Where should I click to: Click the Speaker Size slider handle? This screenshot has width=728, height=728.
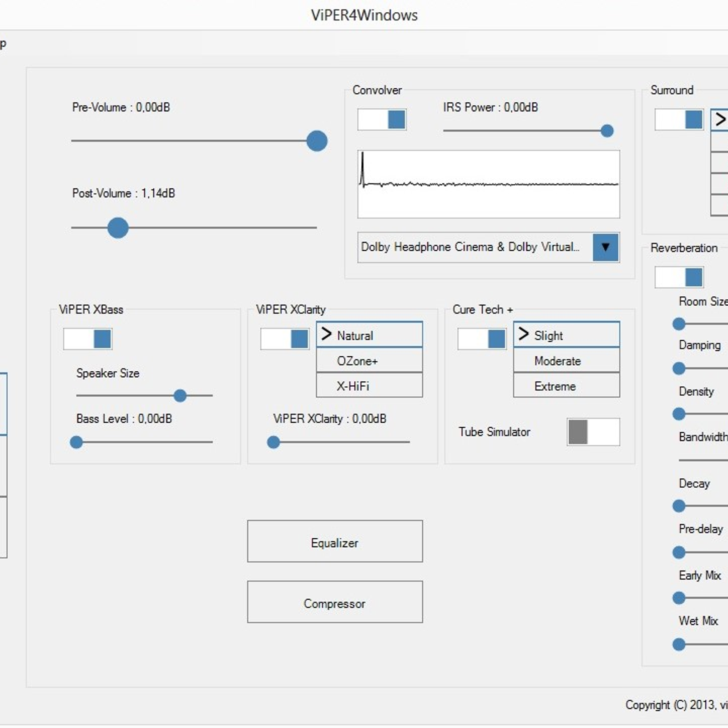(180, 395)
